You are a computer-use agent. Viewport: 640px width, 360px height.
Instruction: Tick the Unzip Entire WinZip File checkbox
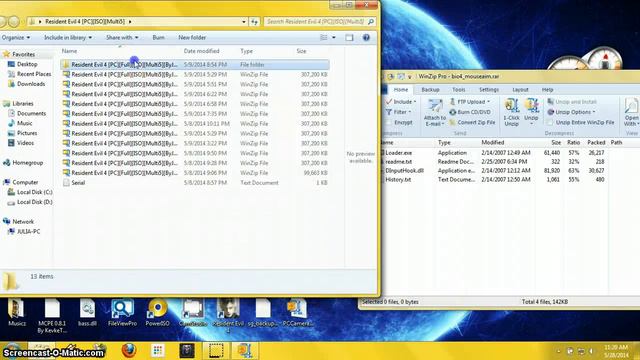click(x=551, y=122)
